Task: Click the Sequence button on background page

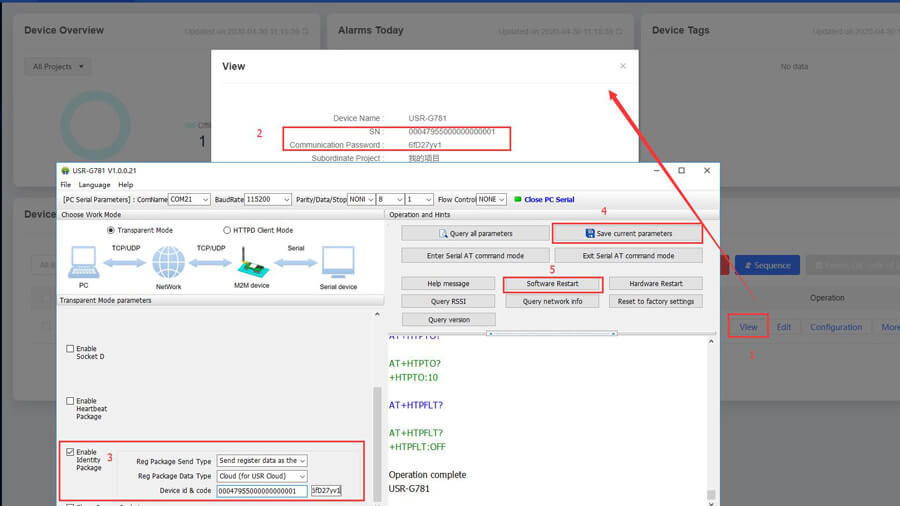Action: tap(767, 265)
